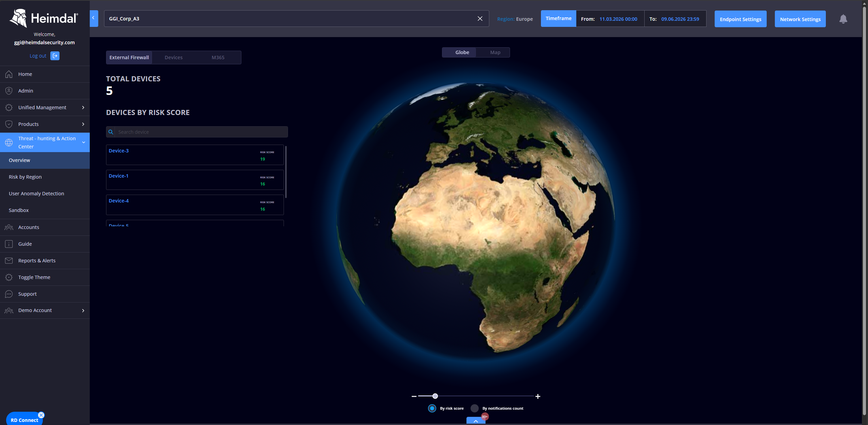Select By risk score radio button
The width and height of the screenshot is (868, 425).
point(432,408)
